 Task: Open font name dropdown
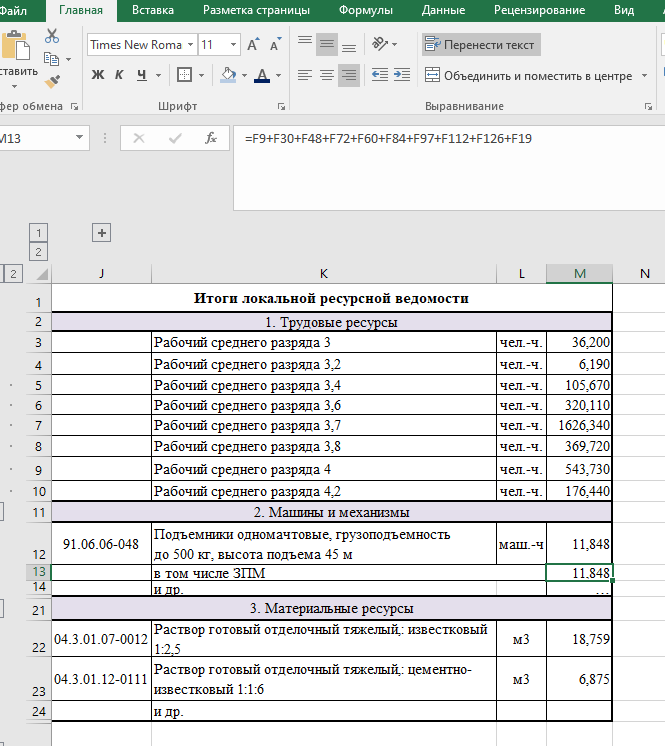coord(190,45)
